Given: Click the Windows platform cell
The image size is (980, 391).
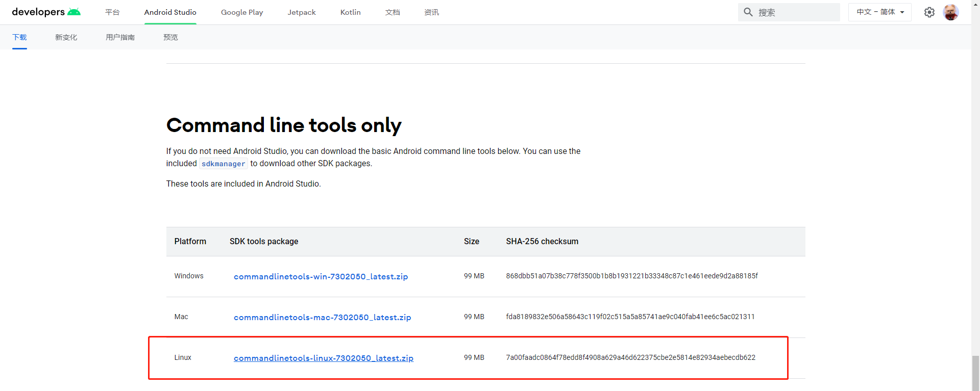Looking at the screenshot, I should pos(189,276).
